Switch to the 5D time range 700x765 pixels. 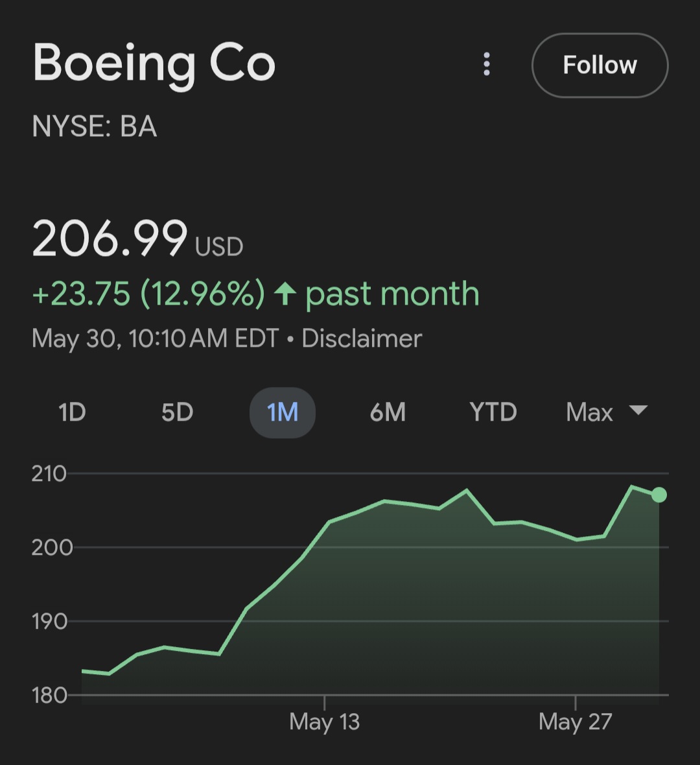pyautogui.click(x=177, y=412)
